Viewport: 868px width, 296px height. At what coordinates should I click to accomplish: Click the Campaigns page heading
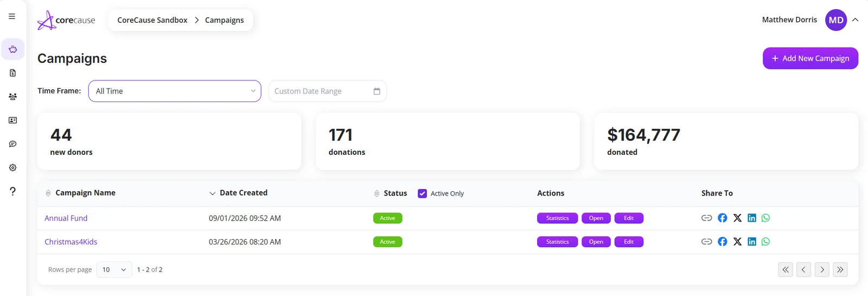coord(72,59)
